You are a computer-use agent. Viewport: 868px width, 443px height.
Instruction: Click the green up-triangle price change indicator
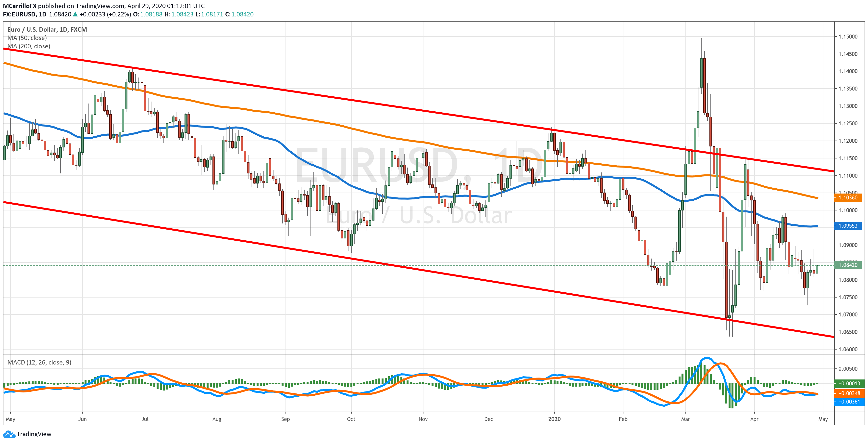(x=75, y=14)
